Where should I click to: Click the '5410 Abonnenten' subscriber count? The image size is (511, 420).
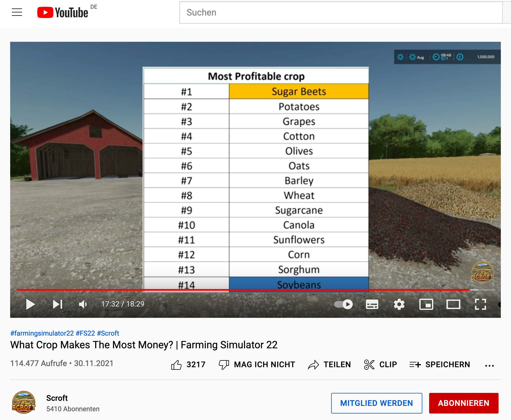pyautogui.click(x=73, y=409)
